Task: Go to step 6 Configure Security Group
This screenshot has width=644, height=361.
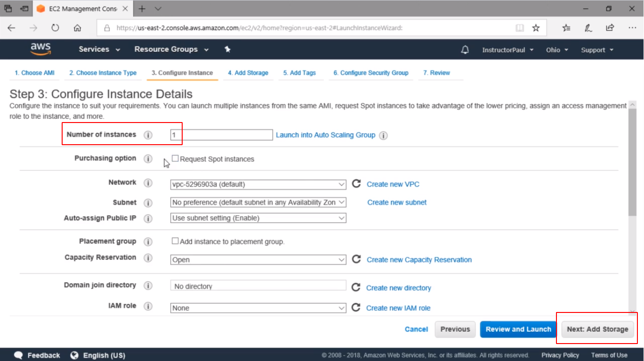Action: point(371,73)
